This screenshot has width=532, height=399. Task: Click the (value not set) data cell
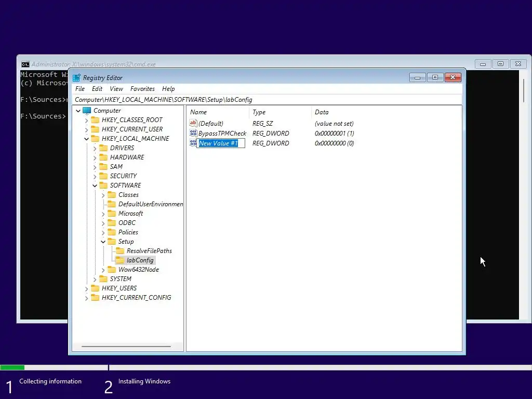point(334,124)
